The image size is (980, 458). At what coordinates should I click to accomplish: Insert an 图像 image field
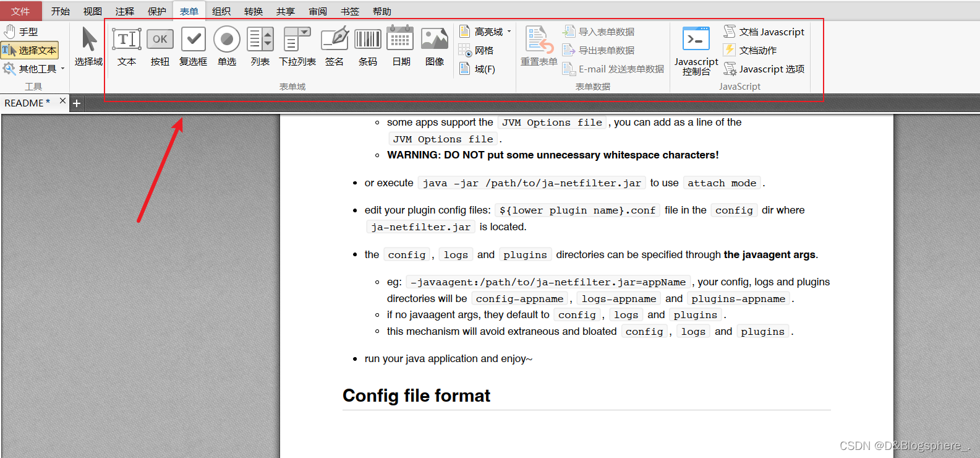[435, 46]
